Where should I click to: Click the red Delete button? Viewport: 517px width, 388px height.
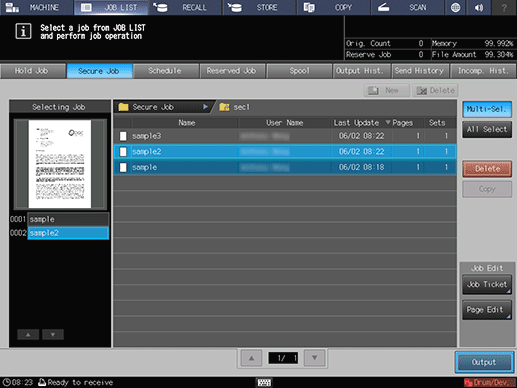487,169
